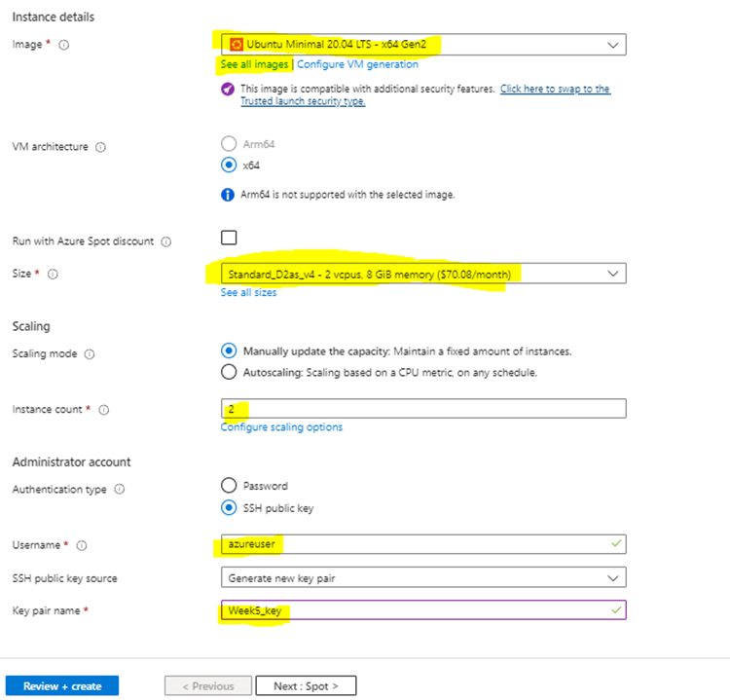Click the Instance details heading text
Screen dimensions: 730x700
coord(54,18)
